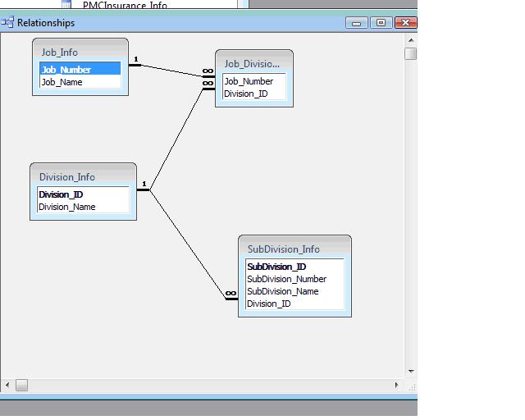Screen dimensions: 525x420
Task: Select the Division_Info to Job_Divisio... relationship line
Action: (177, 139)
